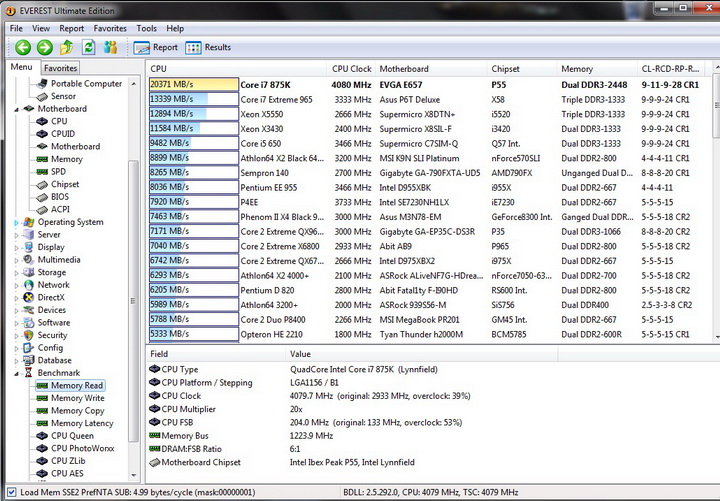
Task: Open the Results toolbar button
Action: point(208,47)
